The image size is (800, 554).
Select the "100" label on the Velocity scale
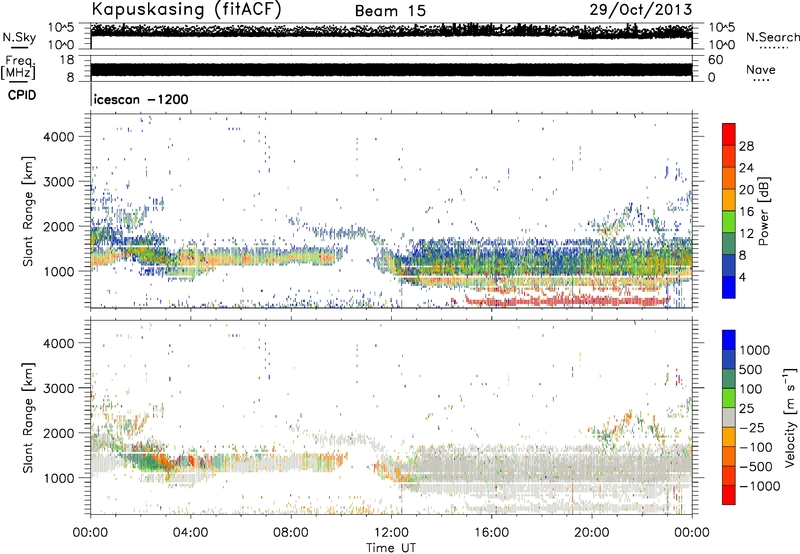(751, 389)
